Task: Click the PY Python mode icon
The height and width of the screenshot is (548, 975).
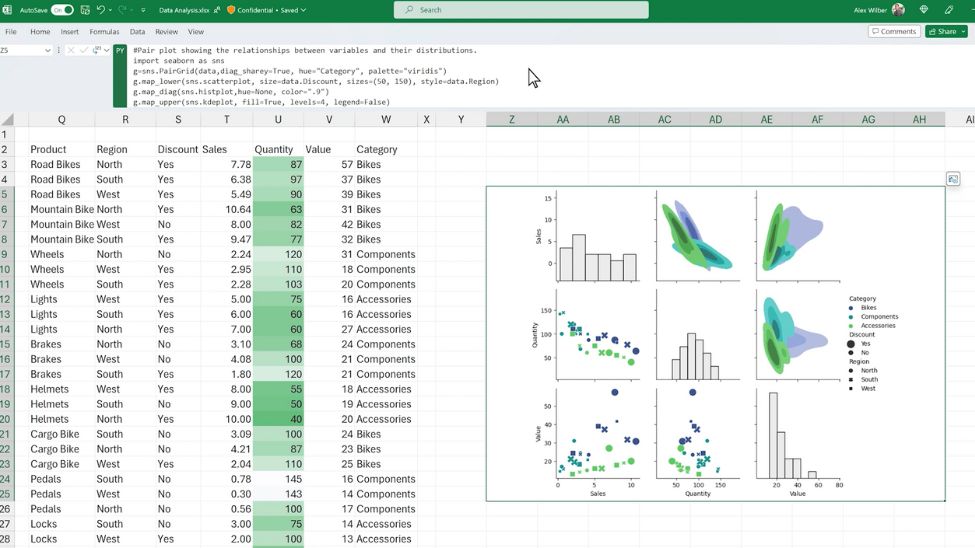Action: [x=120, y=50]
